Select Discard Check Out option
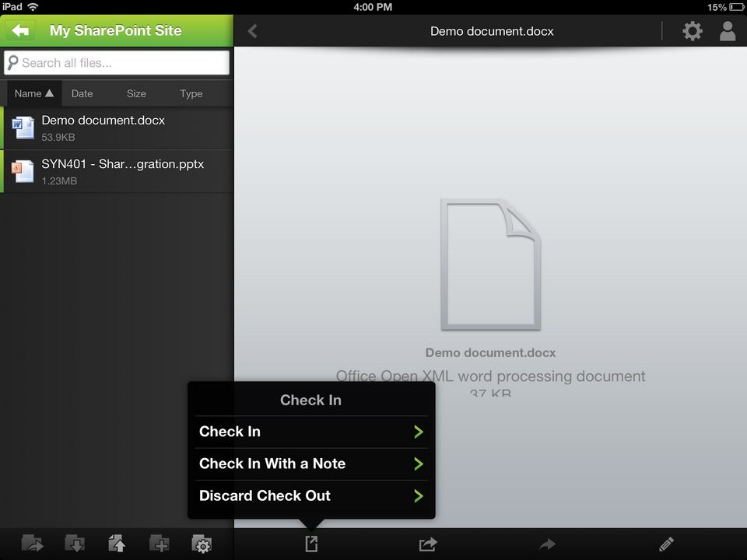747x560 pixels. click(x=311, y=495)
